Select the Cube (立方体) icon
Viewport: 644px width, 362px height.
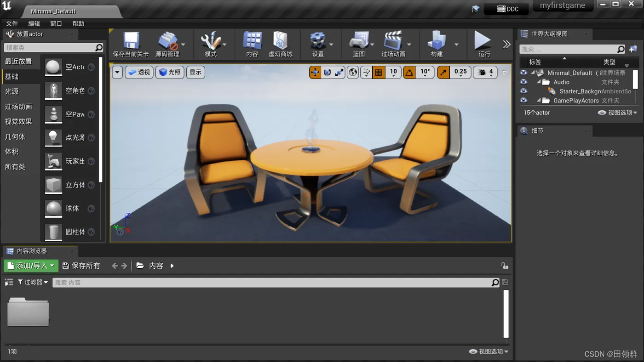(53, 185)
